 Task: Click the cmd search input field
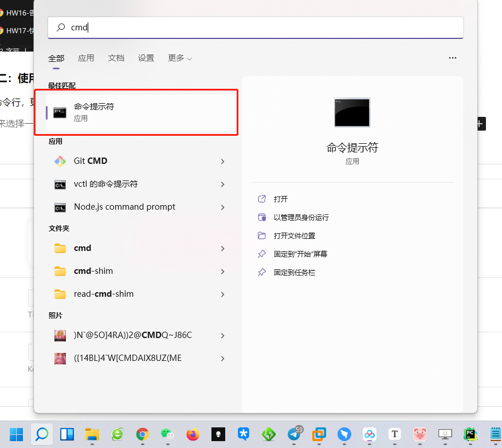point(256,27)
